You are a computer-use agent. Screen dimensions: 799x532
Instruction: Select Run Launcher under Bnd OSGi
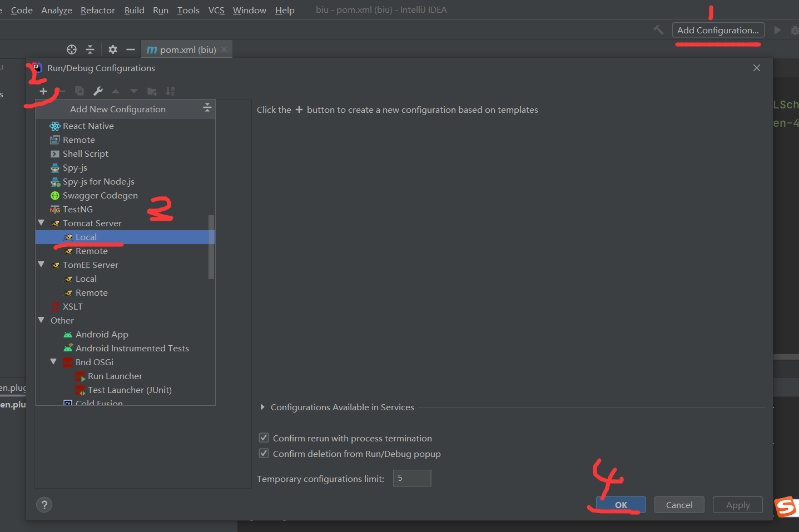115,376
